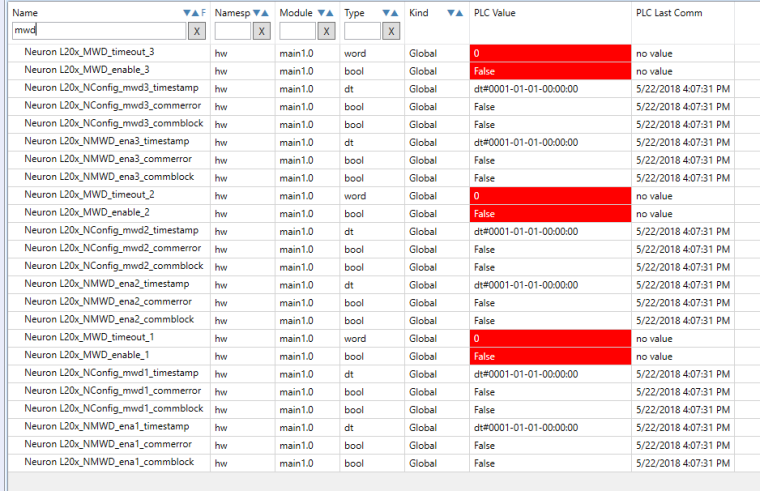Select the Neuron L20x_MWD_timeout_1 row name
Image resolution: width=760 pixels, height=491 pixels.
pyautogui.click(x=88, y=338)
